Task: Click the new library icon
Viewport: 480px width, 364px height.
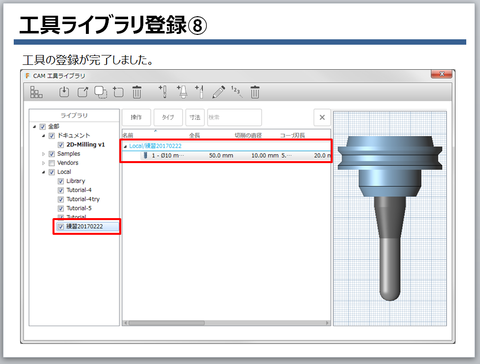Action: (x=118, y=92)
